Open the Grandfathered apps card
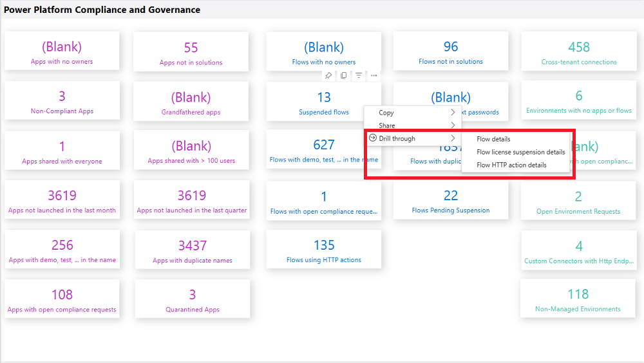Viewport: 644px width, 363px height. [191, 101]
